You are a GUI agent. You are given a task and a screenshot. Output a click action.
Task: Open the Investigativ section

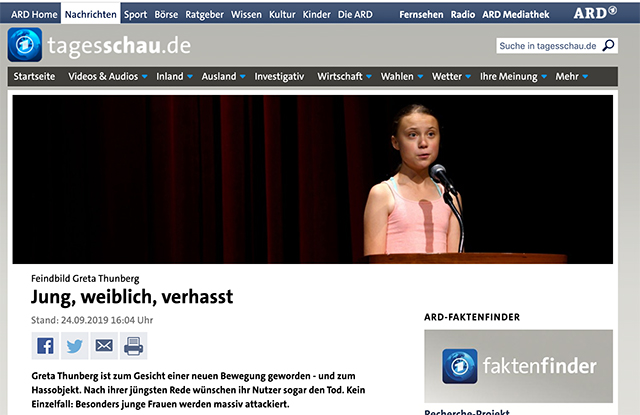tap(279, 76)
